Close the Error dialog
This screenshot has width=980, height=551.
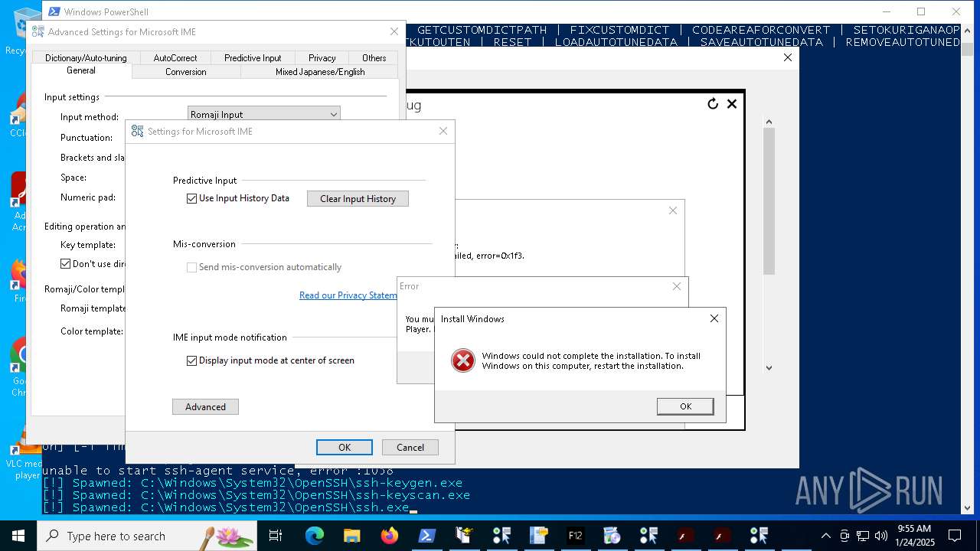(x=677, y=286)
